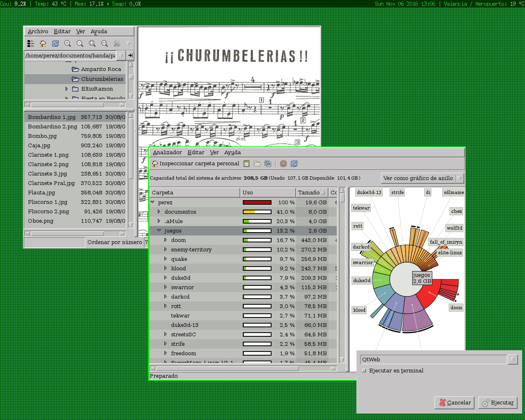The width and height of the screenshot is (525, 420).
Task: Fit image to window with zoom-fit icon
Action: click(x=92, y=43)
